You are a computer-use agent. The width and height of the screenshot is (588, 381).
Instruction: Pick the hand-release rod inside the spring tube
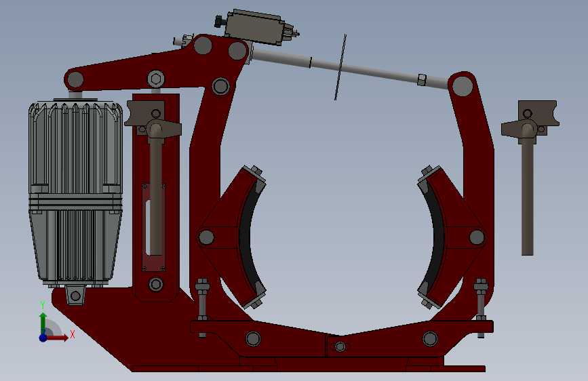pos(155,195)
